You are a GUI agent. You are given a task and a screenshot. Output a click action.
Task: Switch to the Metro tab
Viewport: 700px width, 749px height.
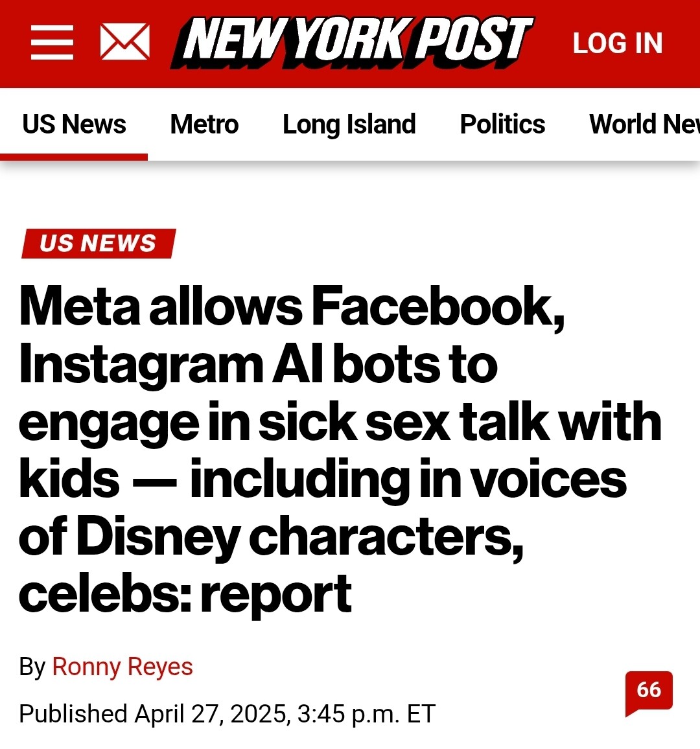(204, 124)
